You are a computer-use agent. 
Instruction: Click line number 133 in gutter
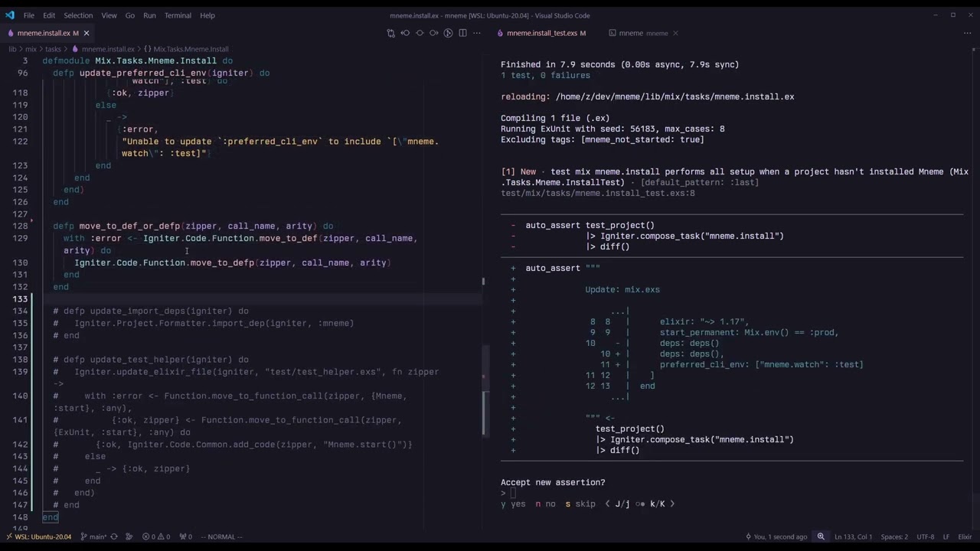[x=21, y=298]
